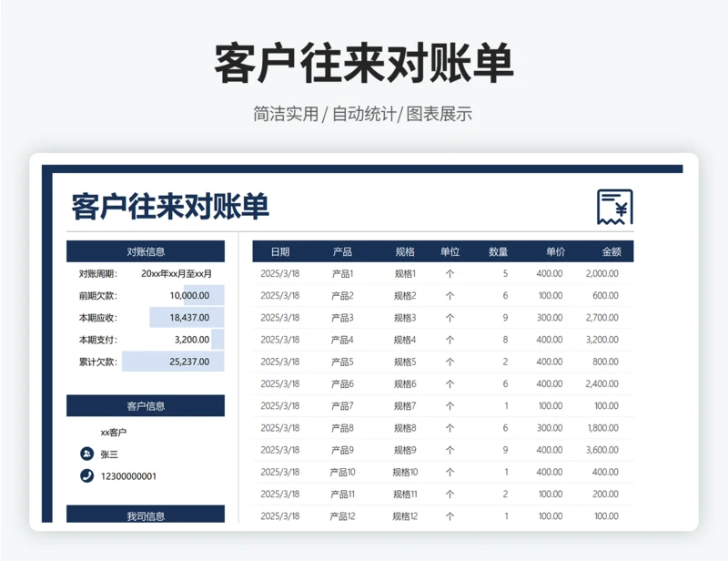Select the amount cell showing 3,600.00
728x561 pixels.
coord(602,450)
